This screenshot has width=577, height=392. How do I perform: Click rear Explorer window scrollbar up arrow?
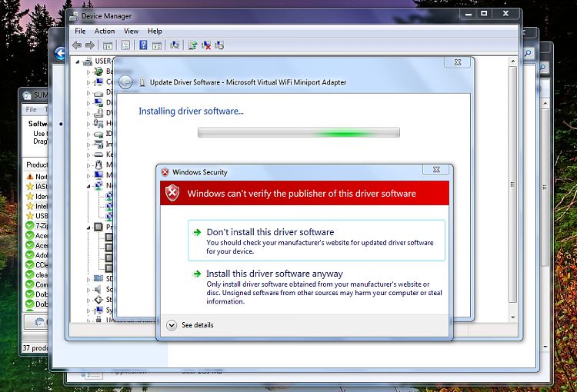pos(545,104)
